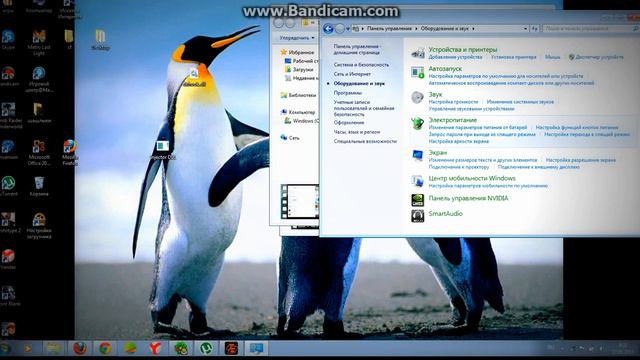The image size is (640, 360).
Task: Open the address bar history dropdown
Action: [525, 29]
